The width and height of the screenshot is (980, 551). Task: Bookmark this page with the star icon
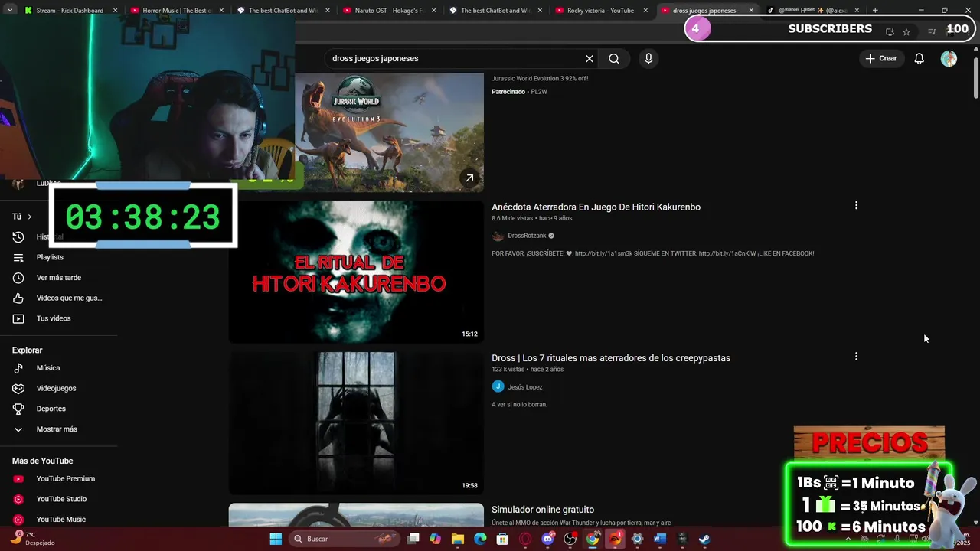click(906, 31)
